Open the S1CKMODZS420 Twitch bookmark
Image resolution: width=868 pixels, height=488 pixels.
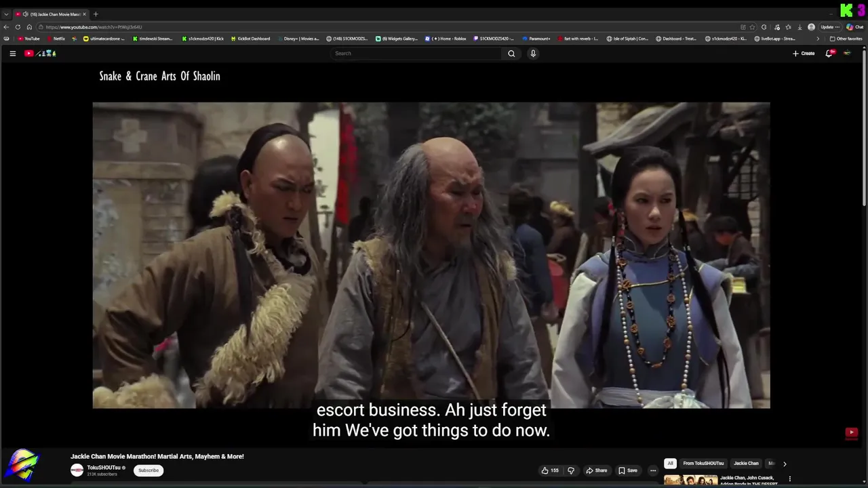(493, 39)
